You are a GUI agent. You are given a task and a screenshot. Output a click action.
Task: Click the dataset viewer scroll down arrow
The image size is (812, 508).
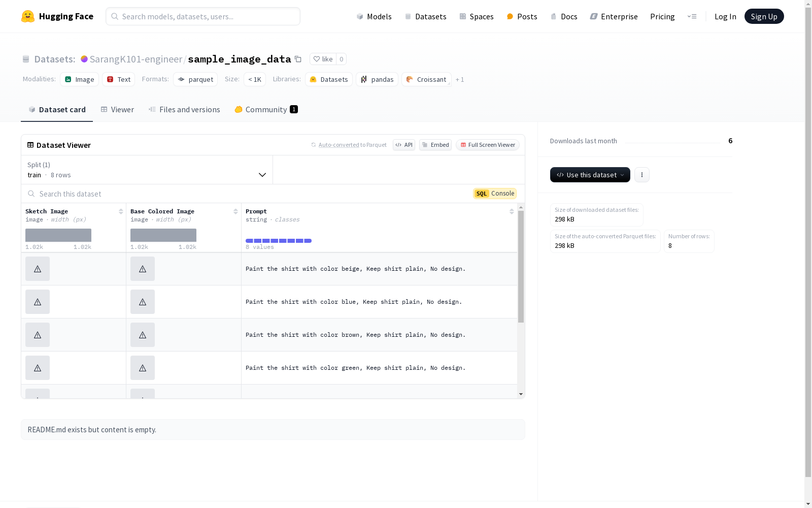(521, 394)
